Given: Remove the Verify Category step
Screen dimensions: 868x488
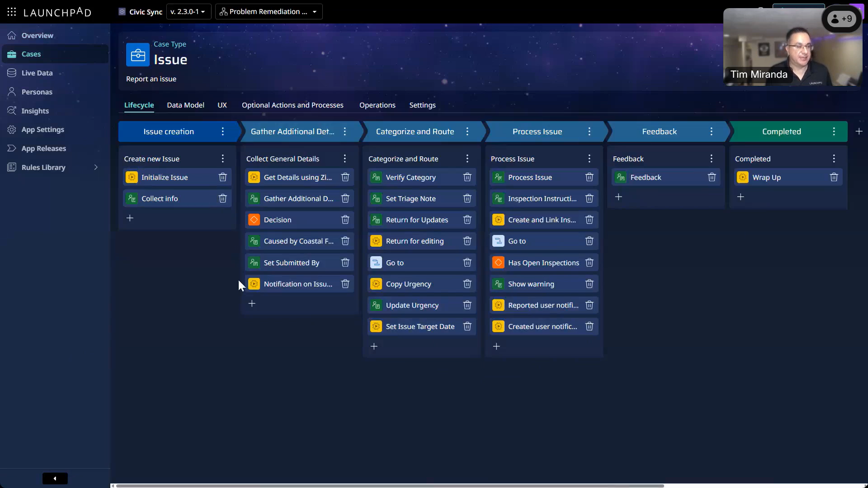Looking at the screenshot, I should 467,177.
